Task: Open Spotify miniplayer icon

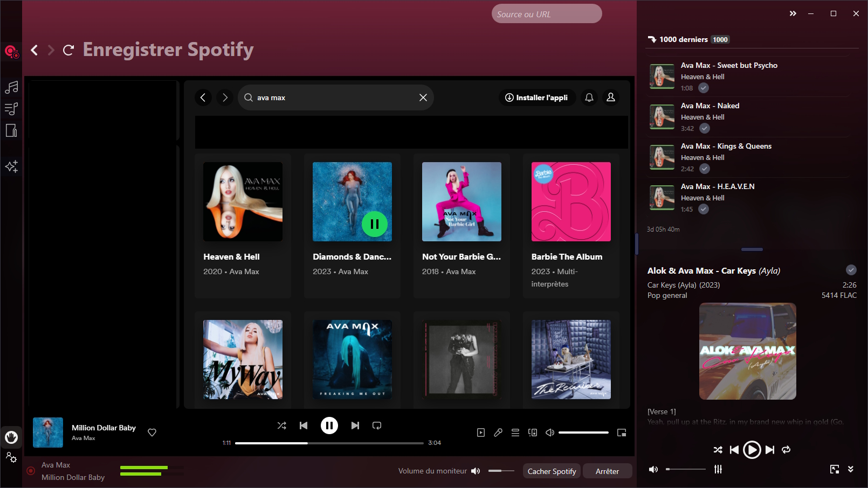Action: click(622, 433)
